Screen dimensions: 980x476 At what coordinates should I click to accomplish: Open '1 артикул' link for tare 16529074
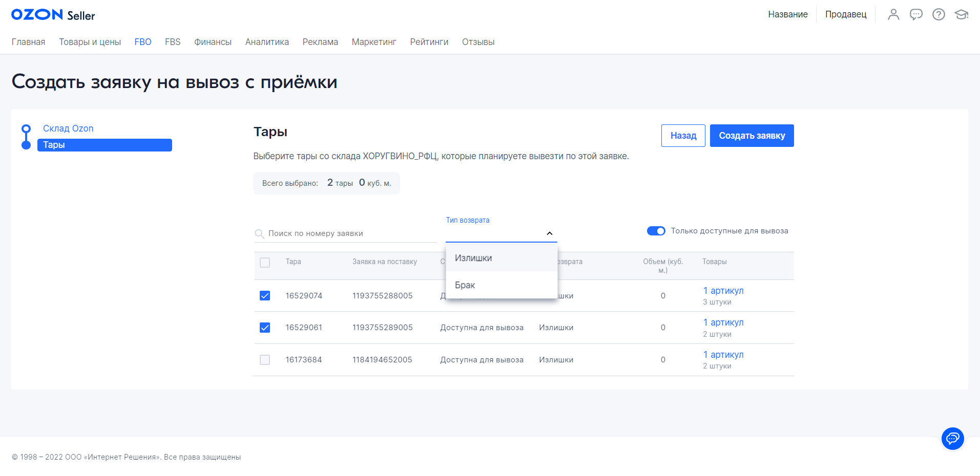723,291
